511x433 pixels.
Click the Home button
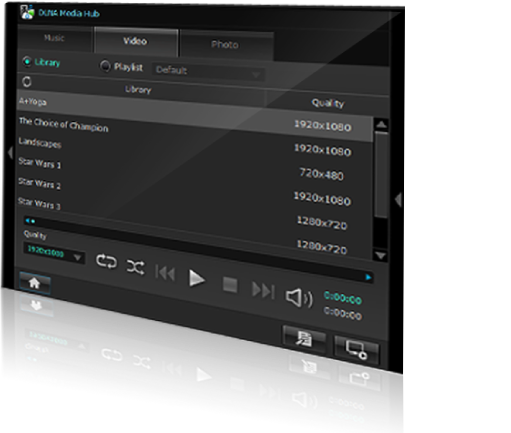(35, 283)
